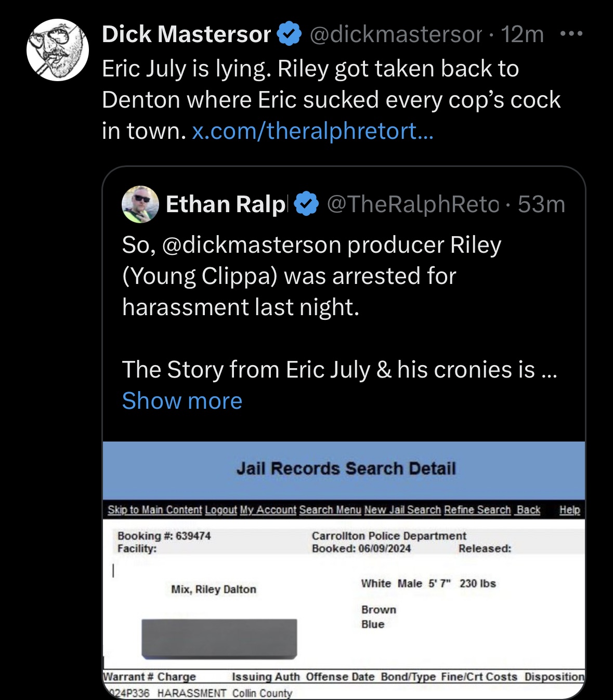Image resolution: width=613 pixels, height=700 pixels.
Task: Tap the 53m quoted tweet timestamp
Action: [x=541, y=204]
